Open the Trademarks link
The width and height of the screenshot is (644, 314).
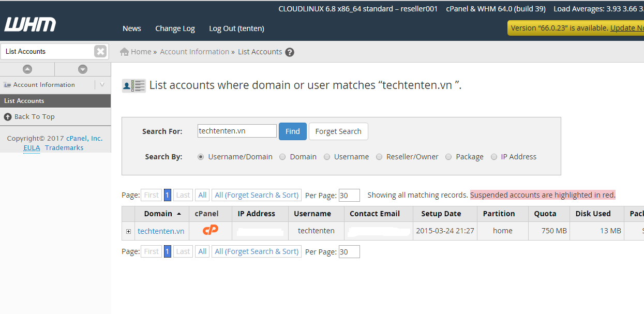tap(64, 147)
